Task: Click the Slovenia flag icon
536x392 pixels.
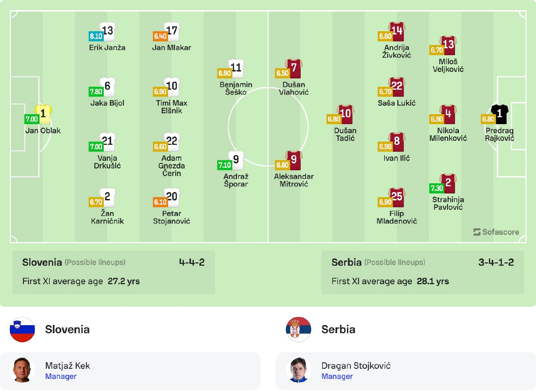Action: click(23, 330)
